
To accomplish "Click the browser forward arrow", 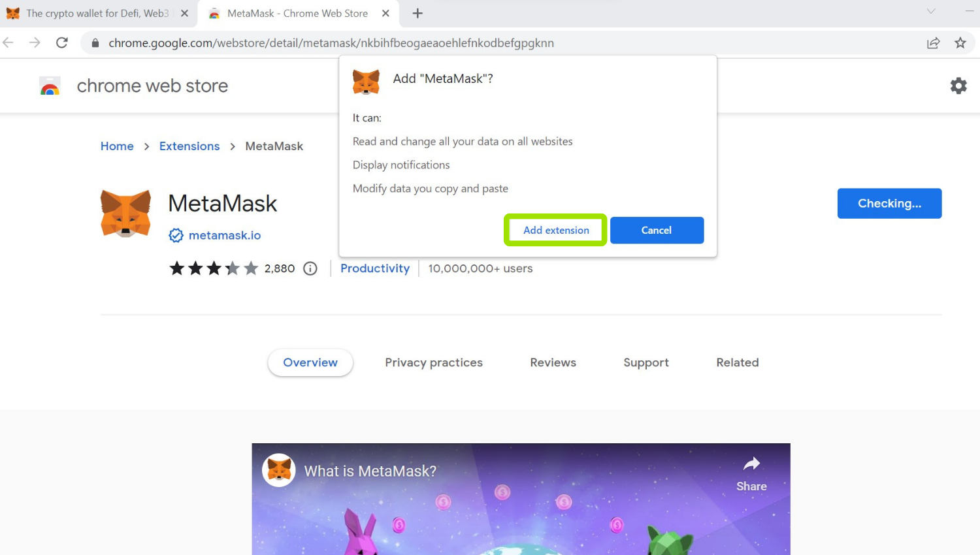I will coord(35,43).
